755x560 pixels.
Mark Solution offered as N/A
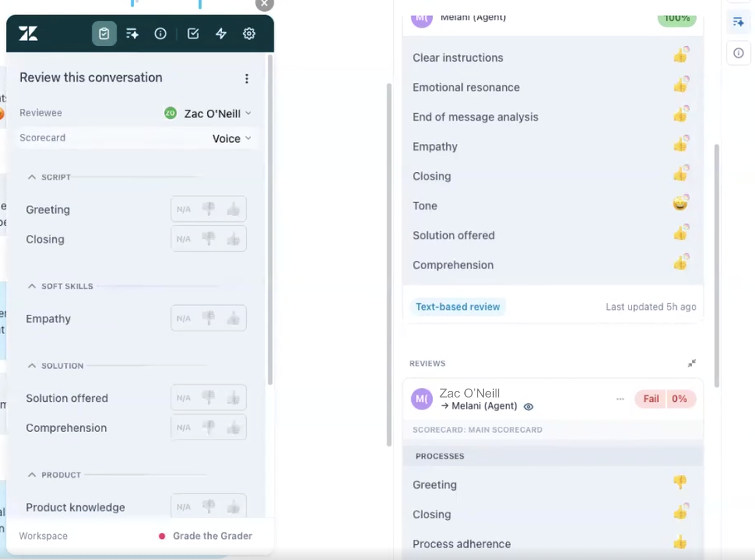coord(183,398)
